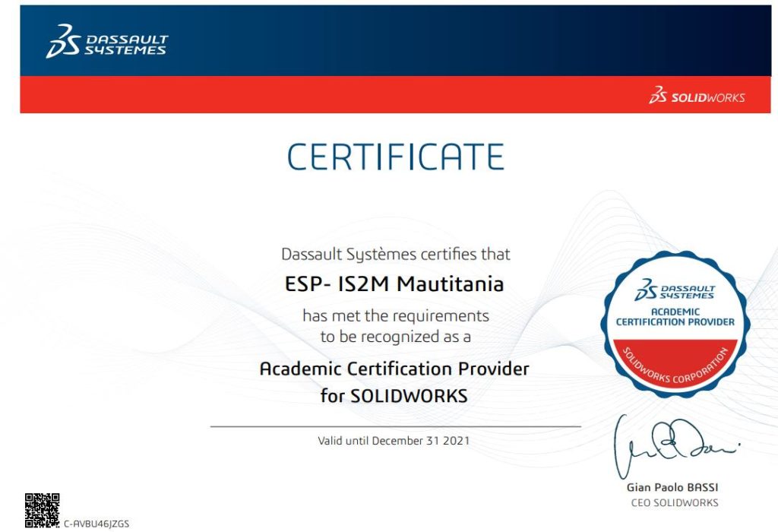Click the 'Valid until December 31 2021' date
This screenshot has width=778, height=532.
point(394,441)
